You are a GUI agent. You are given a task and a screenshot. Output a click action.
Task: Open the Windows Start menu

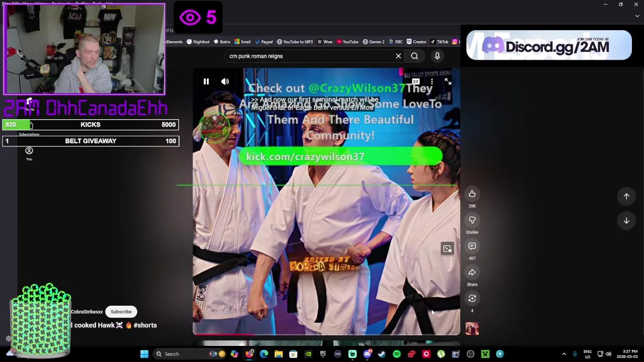(x=144, y=354)
